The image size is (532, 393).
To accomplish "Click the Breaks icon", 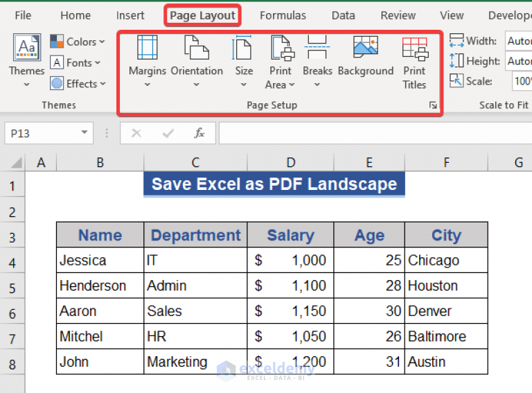I will pos(317,47).
